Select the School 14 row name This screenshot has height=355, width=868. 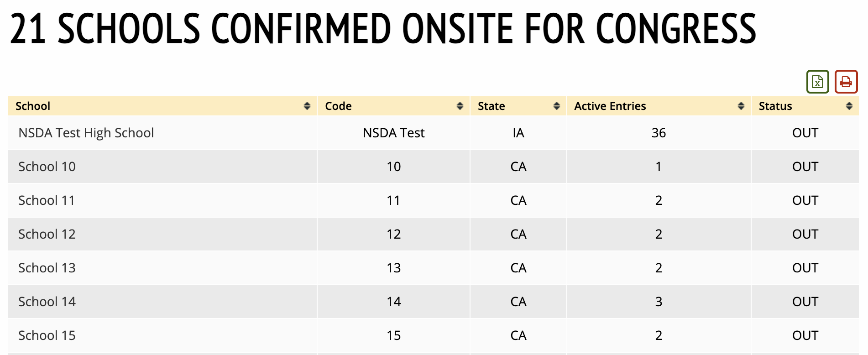(x=47, y=302)
